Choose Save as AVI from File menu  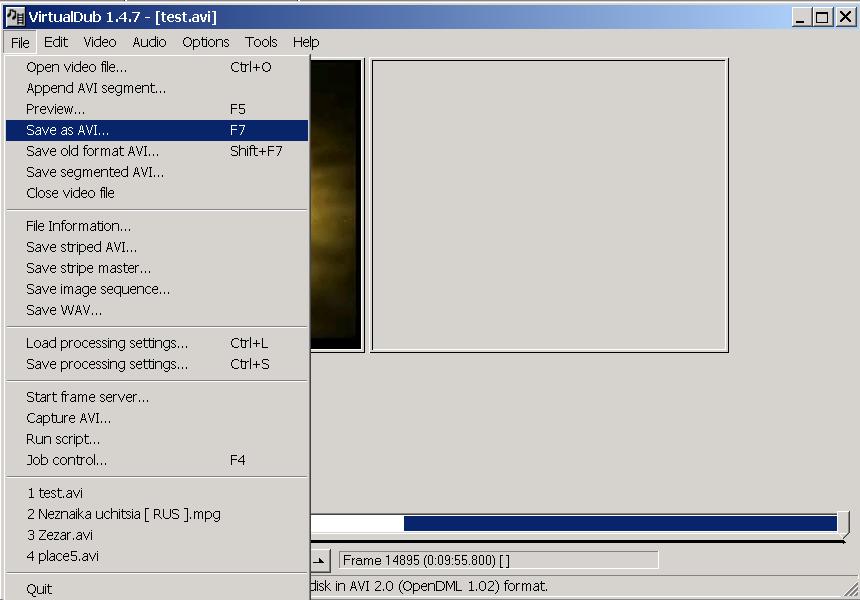(68, 130)
